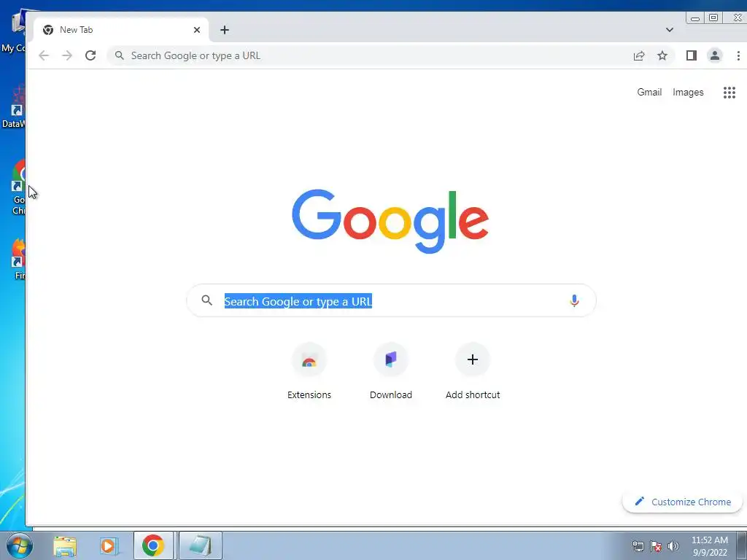This screenshot has height=560, width=747.
Task: Open a new tab with plus button
Action: click(x=225, y=30)
